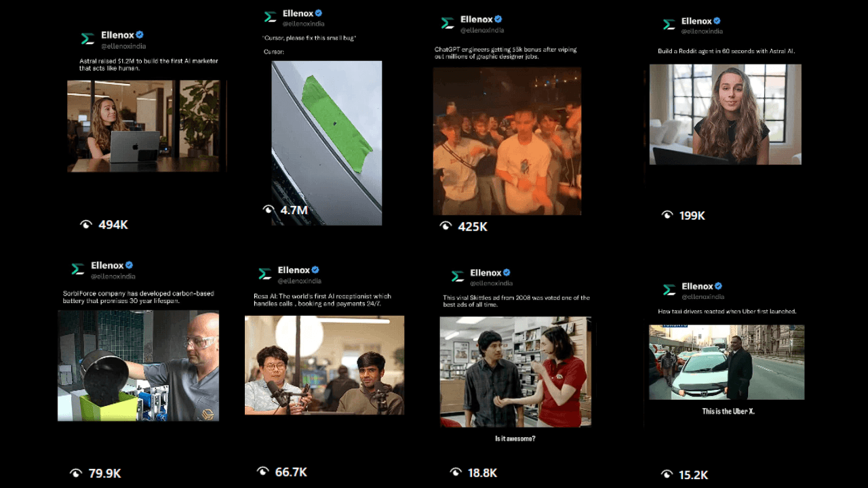Click caption 'Cursor, please fix this small bug'

pyautogui.click(x=309, y=38)
